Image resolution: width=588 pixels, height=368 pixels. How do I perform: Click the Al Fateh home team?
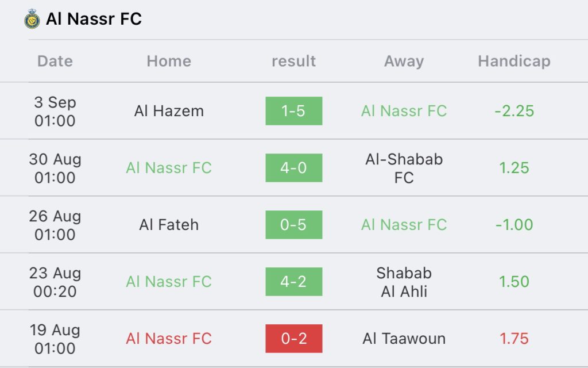pos(169,225)
